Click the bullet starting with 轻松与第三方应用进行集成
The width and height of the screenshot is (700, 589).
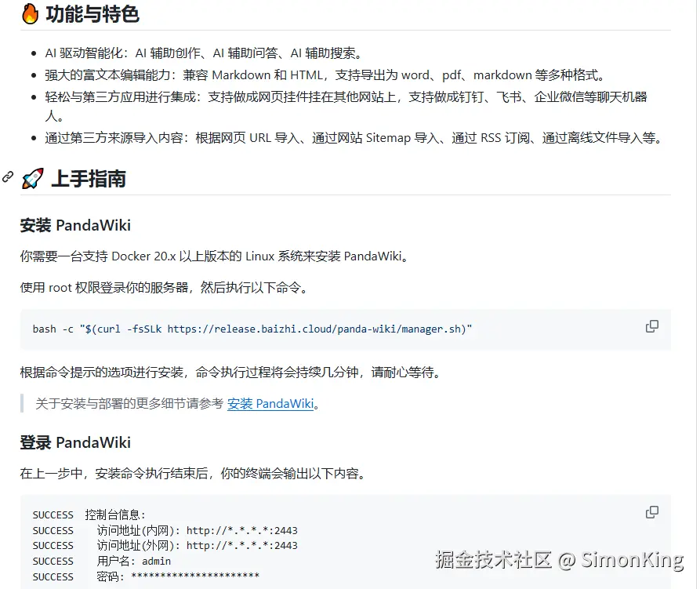point(346,107)
